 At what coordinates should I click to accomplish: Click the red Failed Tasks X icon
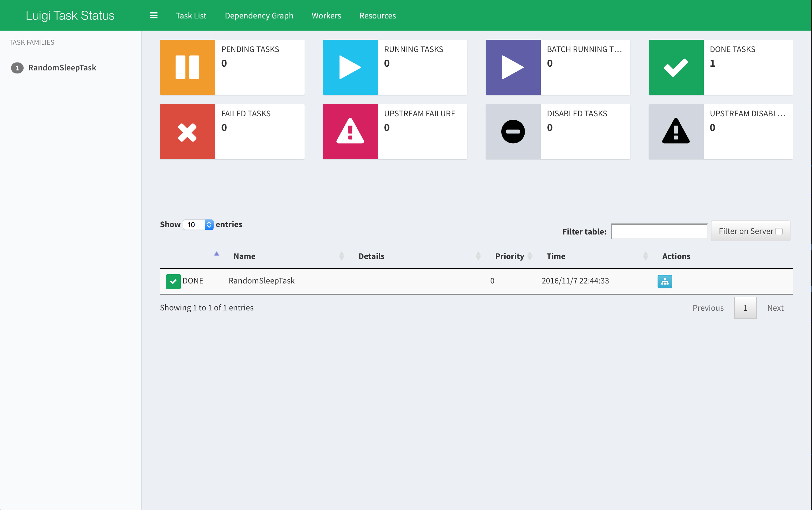coord(188,132)
